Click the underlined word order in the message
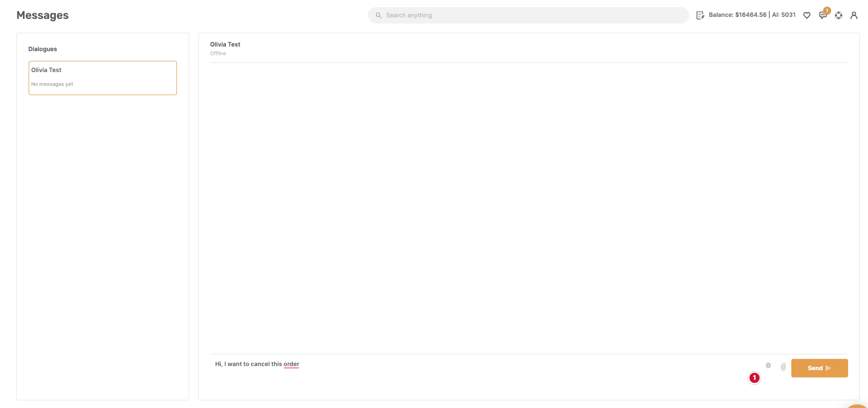The image size is (868, 408). click(x=291, y=364)
